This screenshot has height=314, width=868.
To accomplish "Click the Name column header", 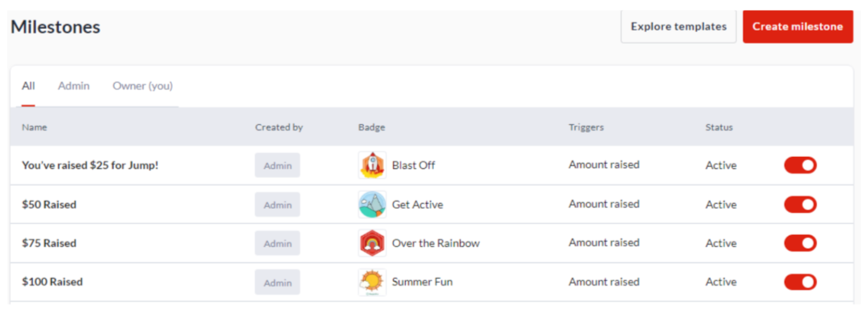I will [x=34, y=127].
